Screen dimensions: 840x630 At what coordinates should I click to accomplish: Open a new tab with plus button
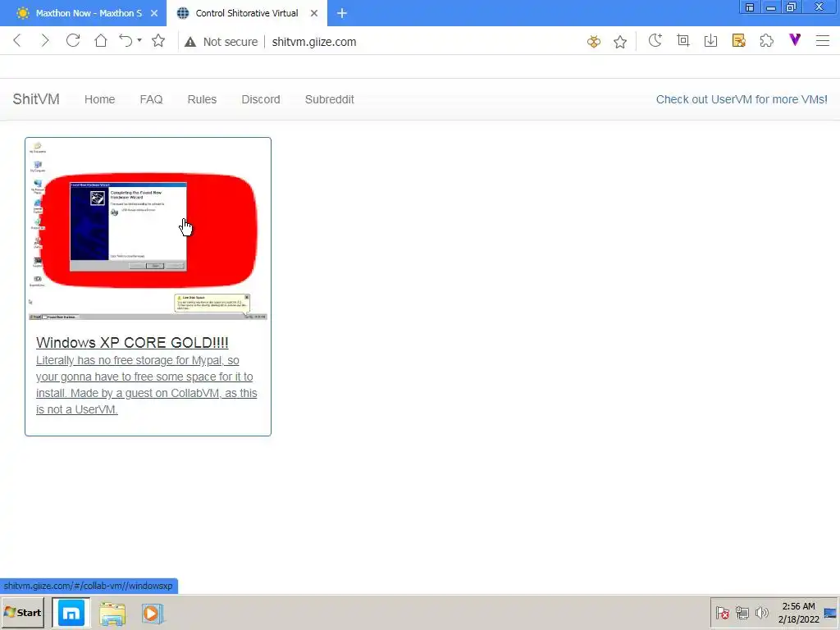[x=342, y=13]
